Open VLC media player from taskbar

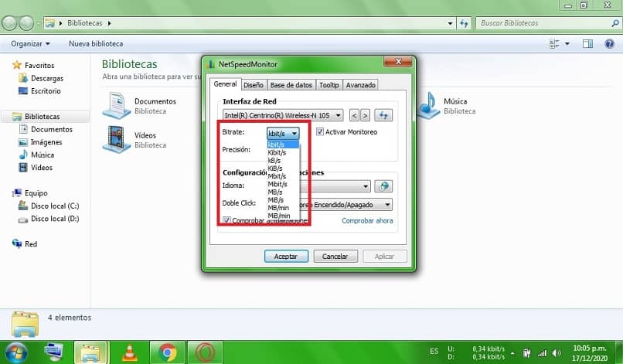click(x=130, y=352)
